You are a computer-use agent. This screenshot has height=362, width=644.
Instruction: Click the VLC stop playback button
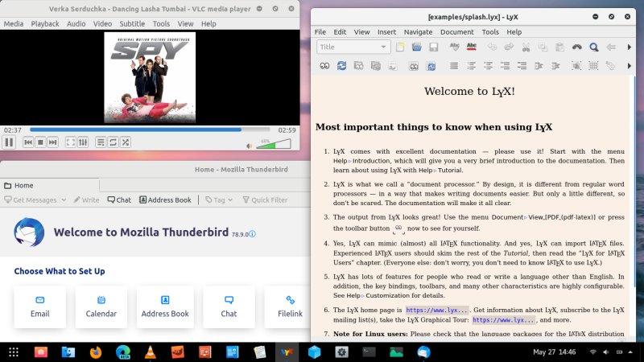click(x=40, y=142)
